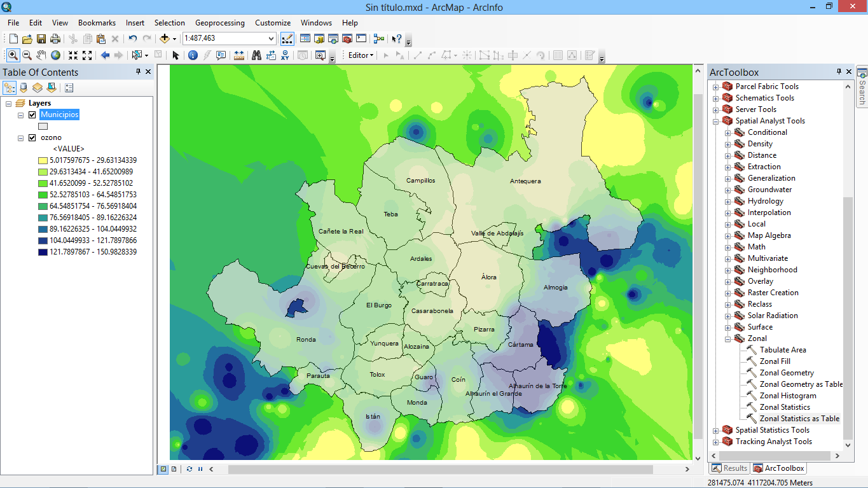Switch to the Results tab
The width and height of the screenshot is (868, 488).
click(729, 468)
